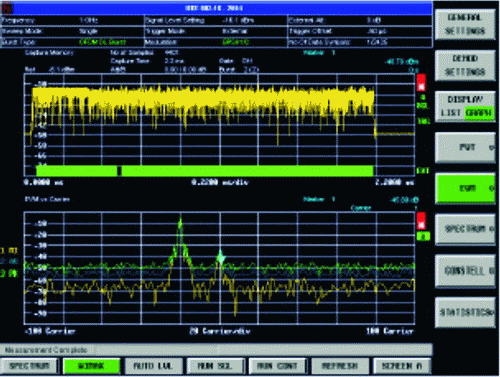
Task: Switch to the SPECTRUM mode tab
Action: [x=29, y=366]
